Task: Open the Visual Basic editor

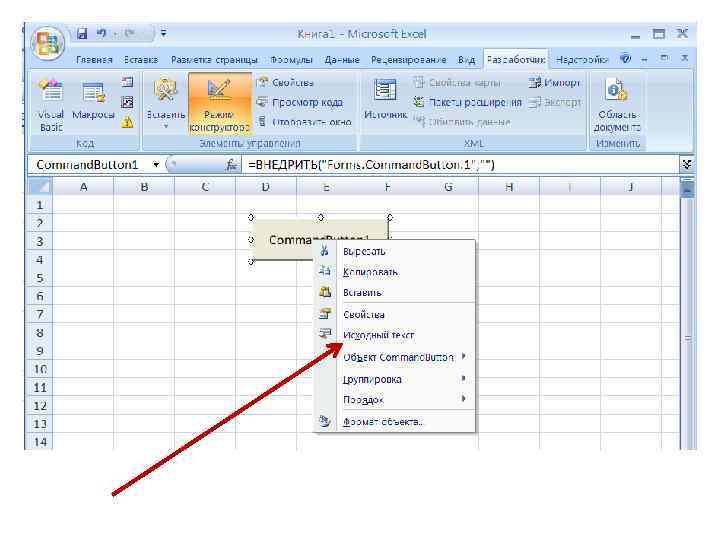Action: coord(51,105)
